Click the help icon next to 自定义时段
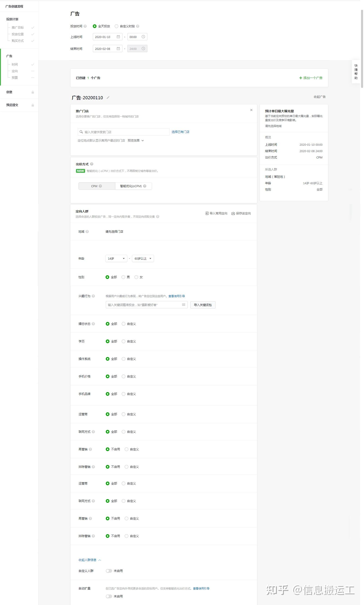Screen dimensions: 364x605 138,26
